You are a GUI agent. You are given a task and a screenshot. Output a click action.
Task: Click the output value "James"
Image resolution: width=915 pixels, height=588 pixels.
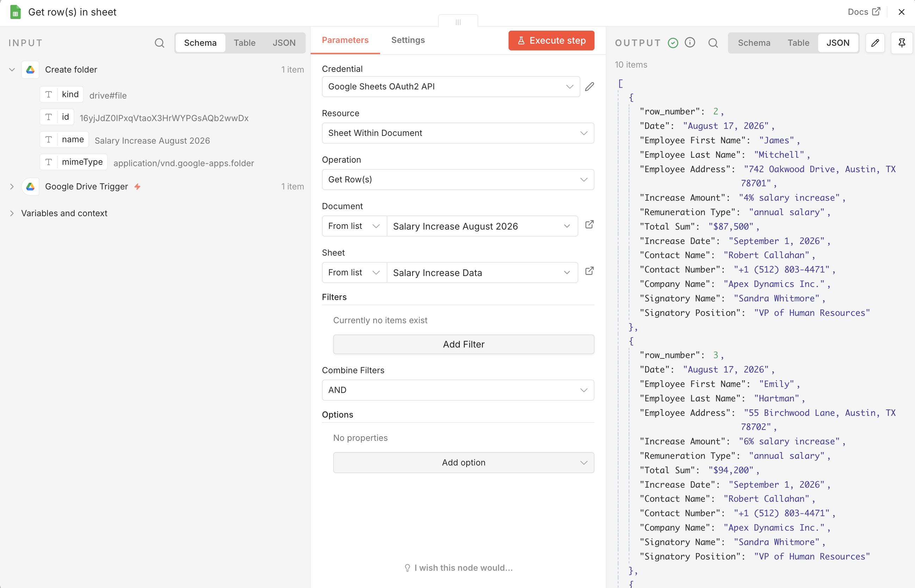(x=777, y=140)
